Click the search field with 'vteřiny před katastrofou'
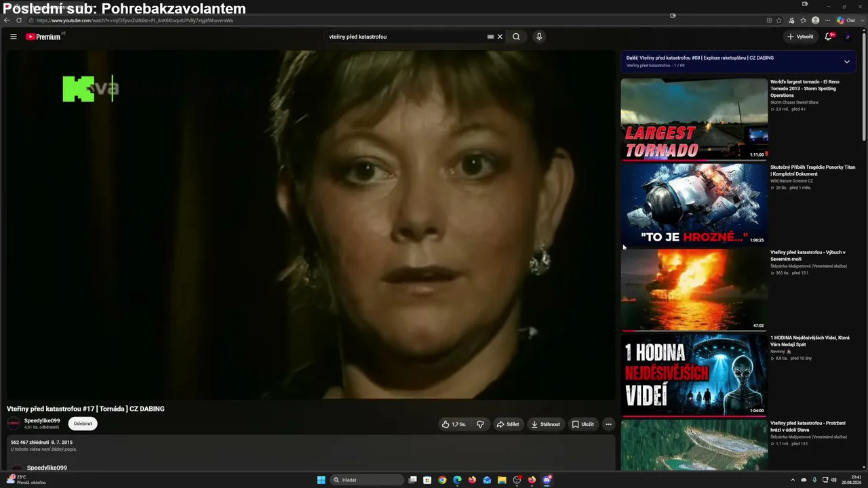Screen dimensions: 868x488 coord(407,37)
